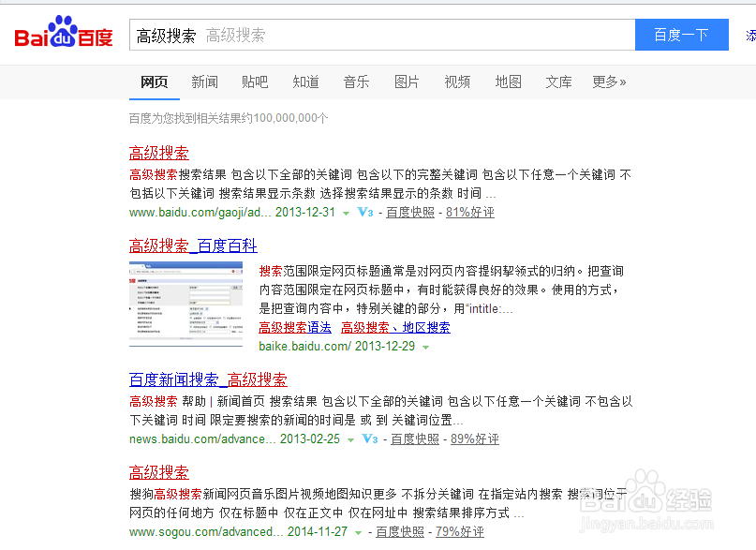The image size is (756, 550).
Task: Open the 音乐 tab
Action: (356, 82)
